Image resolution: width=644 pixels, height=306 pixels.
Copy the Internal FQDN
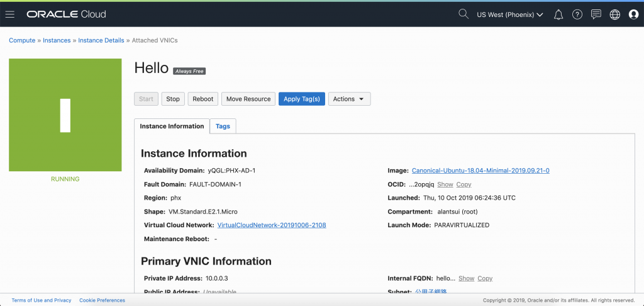[485, 278]
